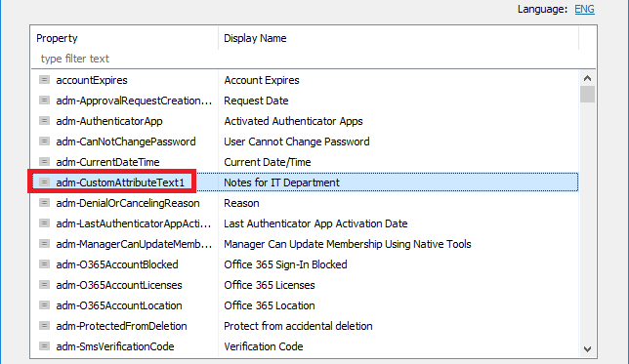Click the adm-CurrentDateTime row icon
The image size is (629, 364).
pyautogui.click(x=44, y=162)
